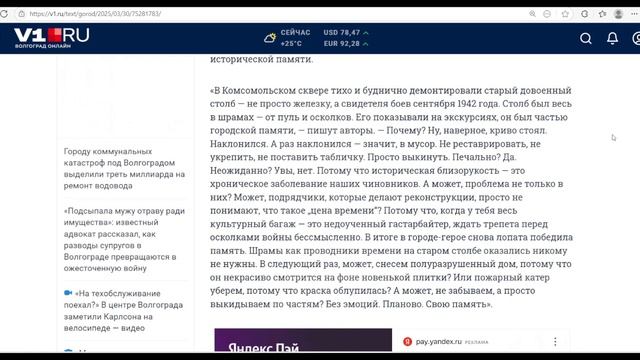The width and height of the screenshot is (640, 360).
Task: Open notifications with the bell icon
Action: click(x=612, y=38)
